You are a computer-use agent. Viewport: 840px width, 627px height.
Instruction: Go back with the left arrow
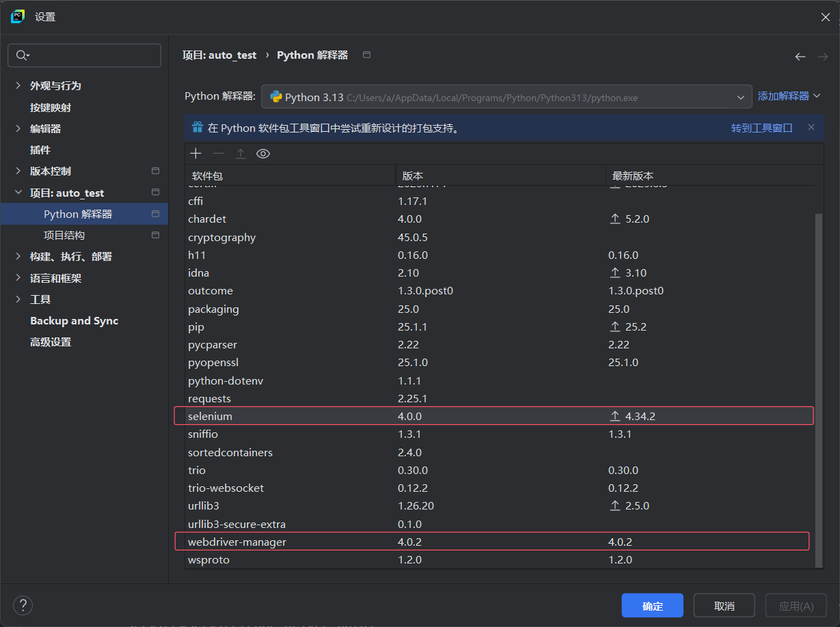(x=800, y=57)
